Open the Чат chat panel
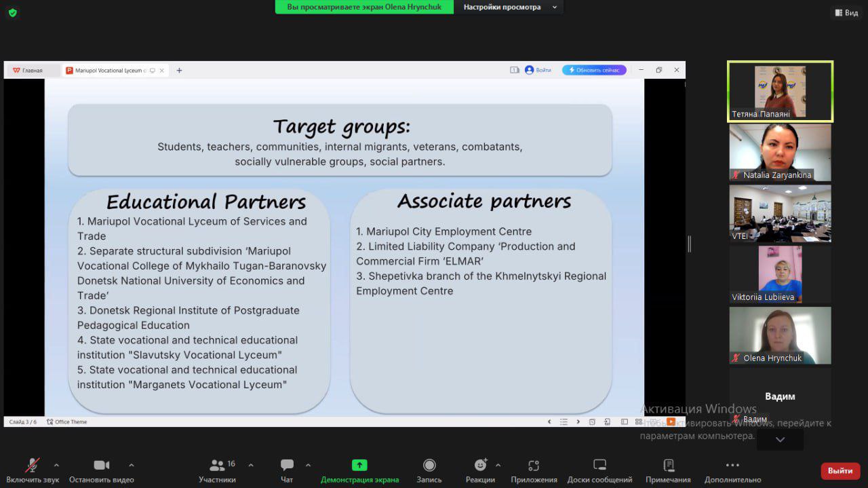This screenshot has height=488, width=868. [x=287, y=470]
